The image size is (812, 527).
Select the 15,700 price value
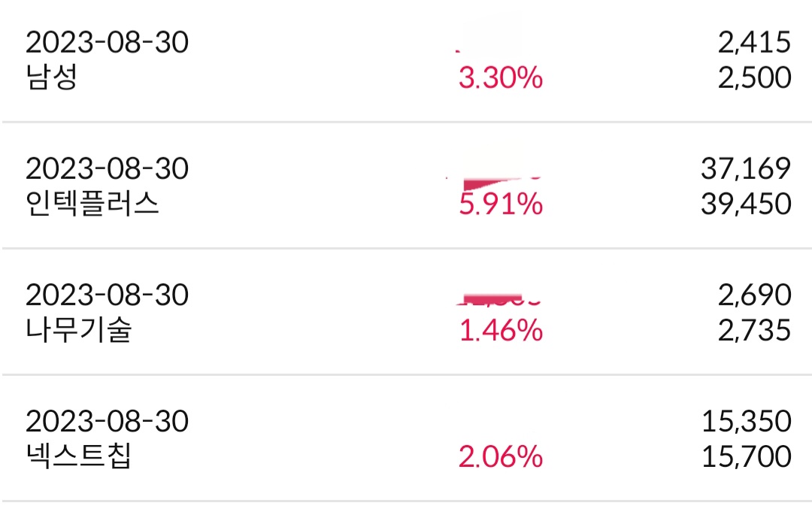point(746,457)
